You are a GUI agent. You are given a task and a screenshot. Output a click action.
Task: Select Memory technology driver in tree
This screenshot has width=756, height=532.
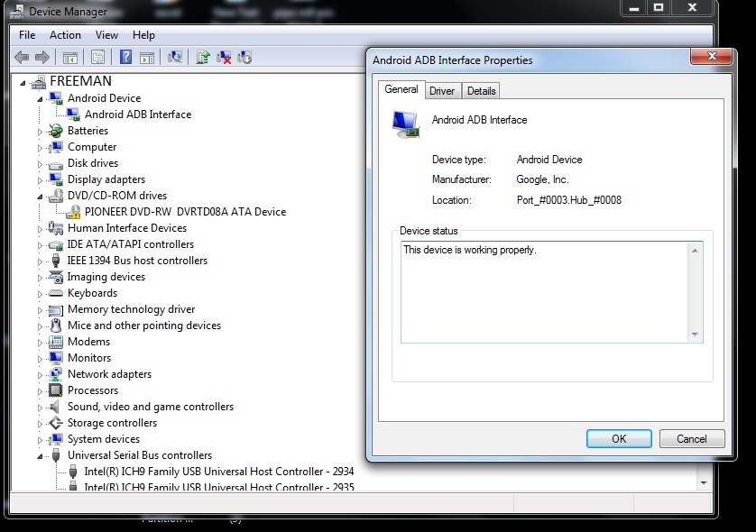[x=131, y=309]
